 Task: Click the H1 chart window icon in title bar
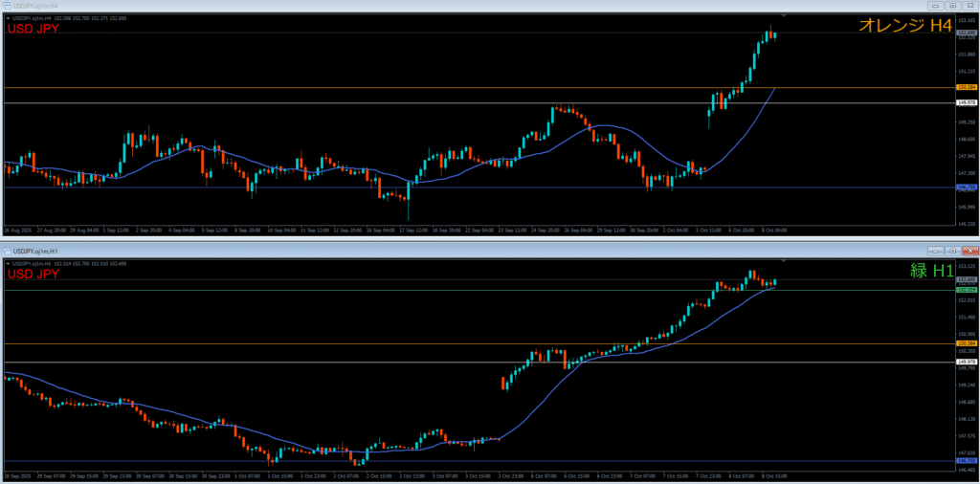7,250
